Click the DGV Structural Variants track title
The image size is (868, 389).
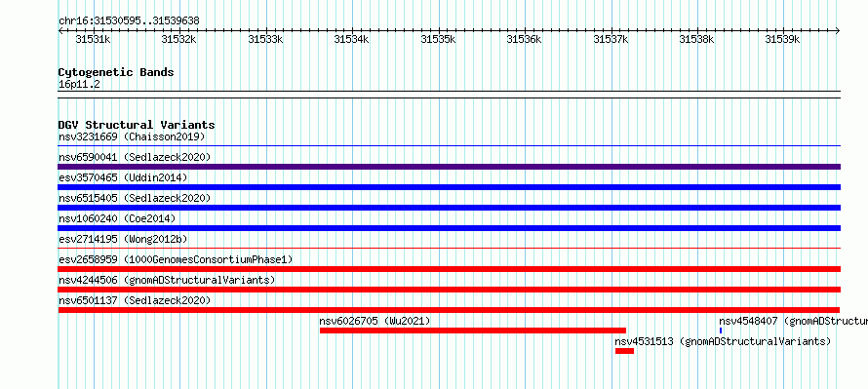[x=137, y=125]
